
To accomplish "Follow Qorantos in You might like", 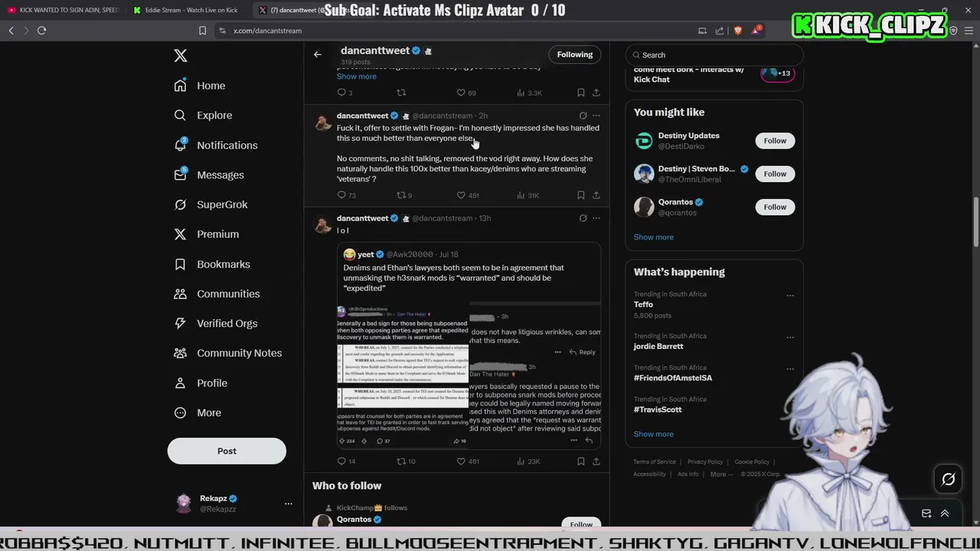I will 775,207.
